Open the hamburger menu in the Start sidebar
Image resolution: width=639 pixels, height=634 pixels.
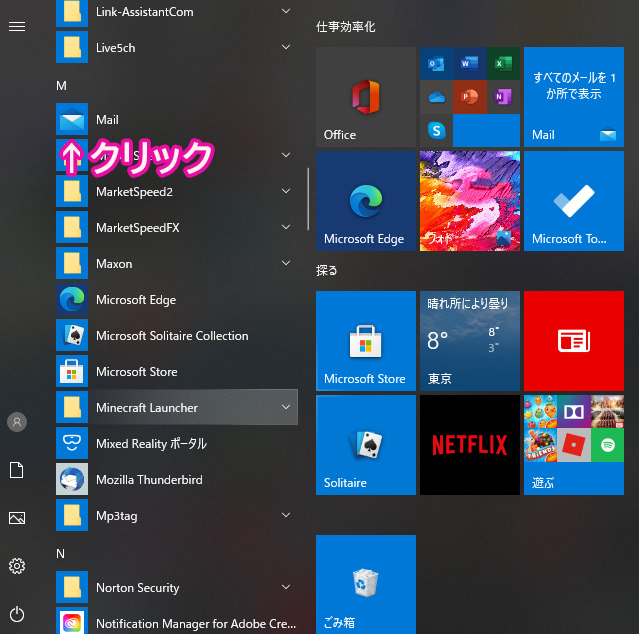tap(17, 26)
